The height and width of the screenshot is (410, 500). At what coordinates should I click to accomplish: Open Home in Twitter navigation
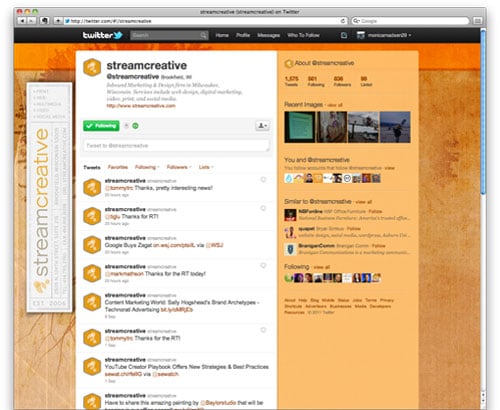click(222, 35)
